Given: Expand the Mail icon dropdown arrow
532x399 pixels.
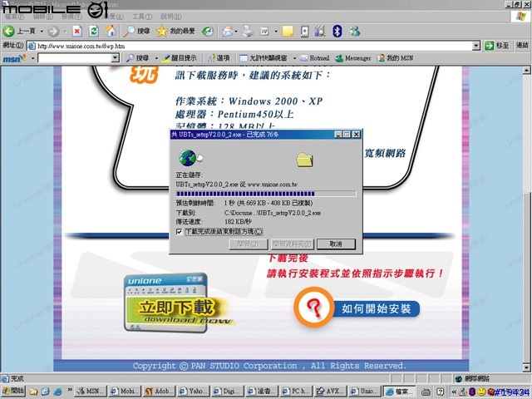Looking at the screenshot, I should 236,32.
